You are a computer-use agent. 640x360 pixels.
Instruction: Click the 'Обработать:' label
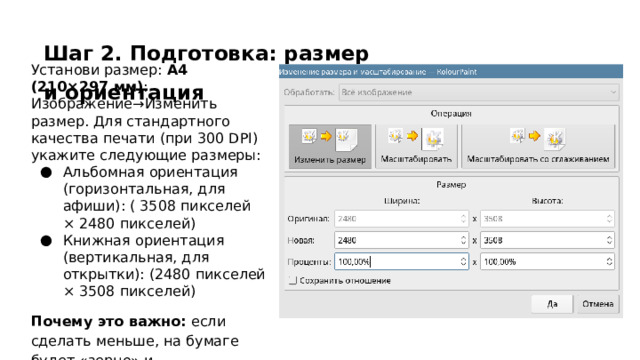309,92
